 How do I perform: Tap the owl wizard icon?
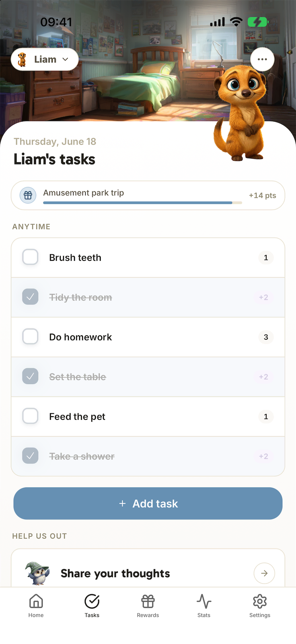point(38,573)
